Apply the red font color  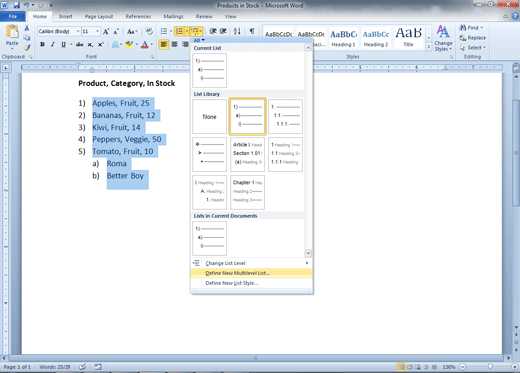pyautogui.click(x=145, y=44)
